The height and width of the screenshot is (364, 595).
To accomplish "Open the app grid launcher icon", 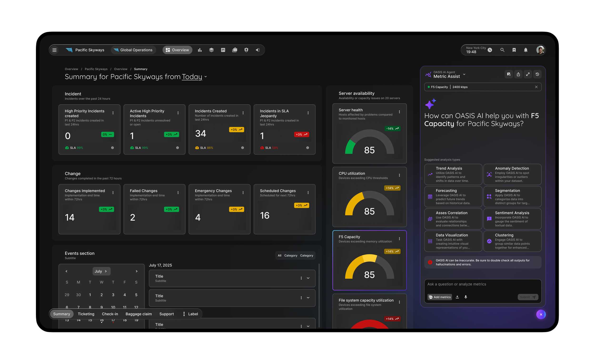I will (54, 50).
